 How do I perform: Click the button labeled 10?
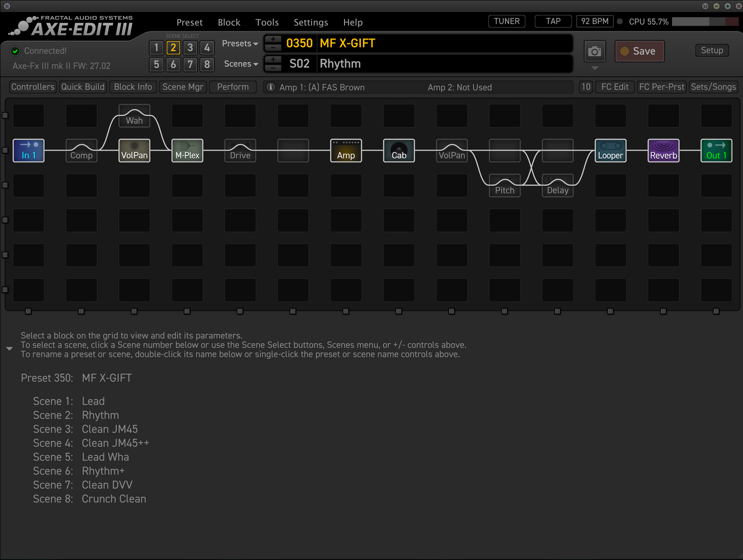pos(586,87)
